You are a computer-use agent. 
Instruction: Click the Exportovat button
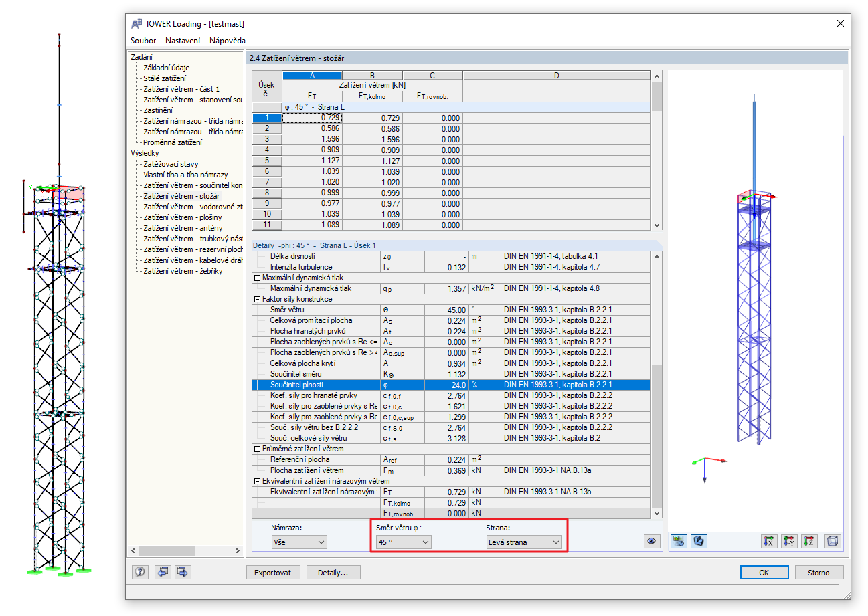pos(273,573)
